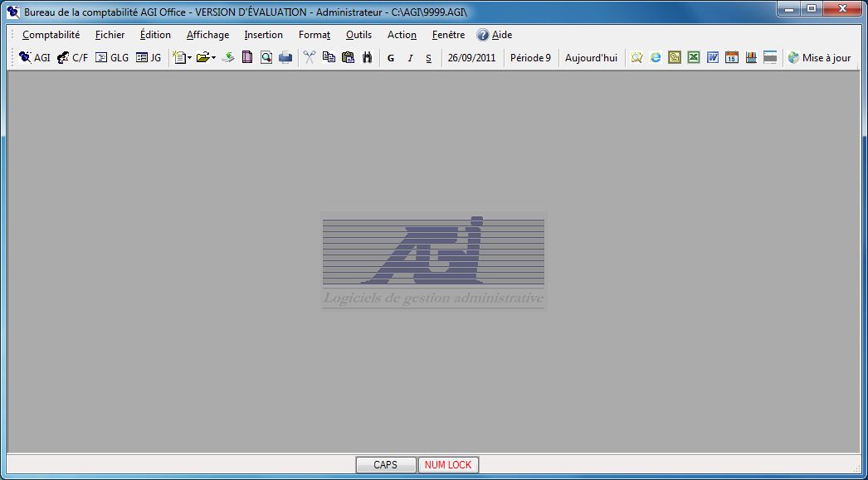Viewport: 868px width, 480px height.
Task: Minimize the AGI Office window
Action: pyautogui.click(x=789, y=9)
